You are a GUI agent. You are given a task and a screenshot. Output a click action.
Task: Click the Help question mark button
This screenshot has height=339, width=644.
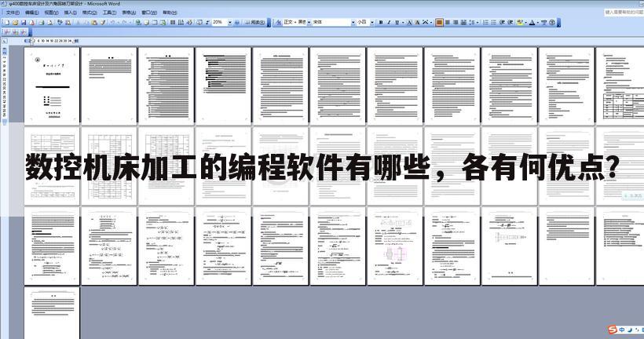point(237,23)
